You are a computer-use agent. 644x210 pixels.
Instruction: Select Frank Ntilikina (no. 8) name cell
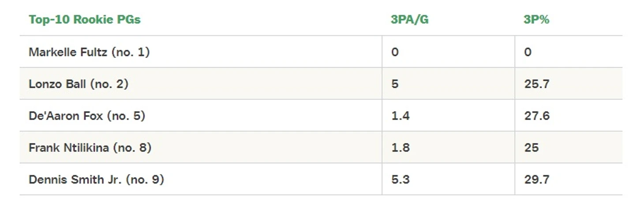point(201,147)
